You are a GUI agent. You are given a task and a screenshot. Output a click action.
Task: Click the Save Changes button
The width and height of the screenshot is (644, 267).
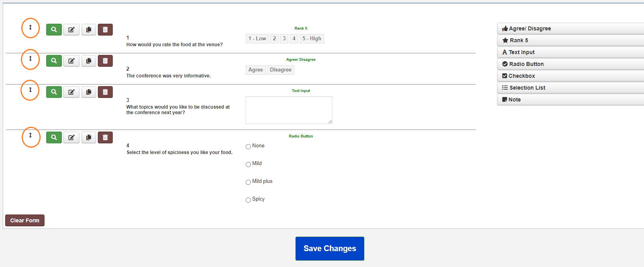330,248
